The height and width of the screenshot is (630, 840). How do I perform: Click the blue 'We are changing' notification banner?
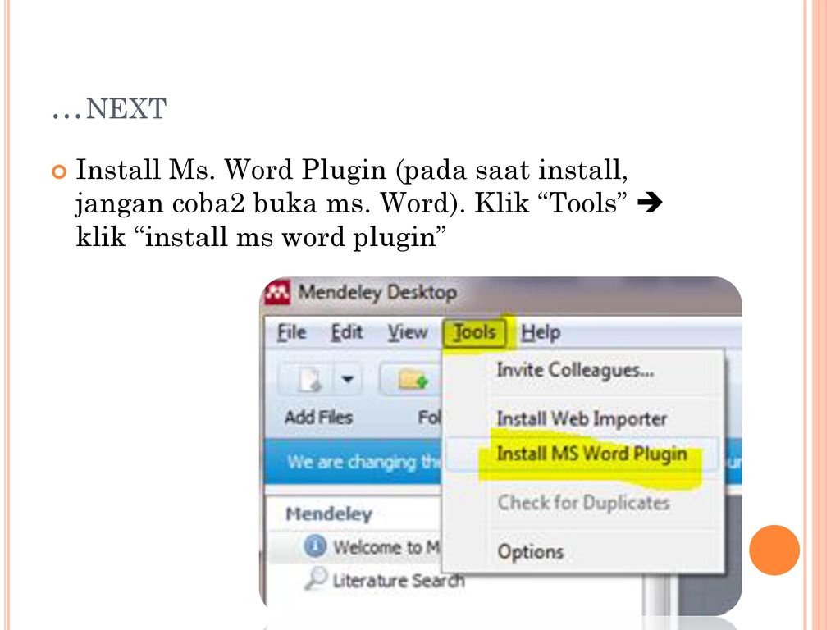(x=354, y=462)
